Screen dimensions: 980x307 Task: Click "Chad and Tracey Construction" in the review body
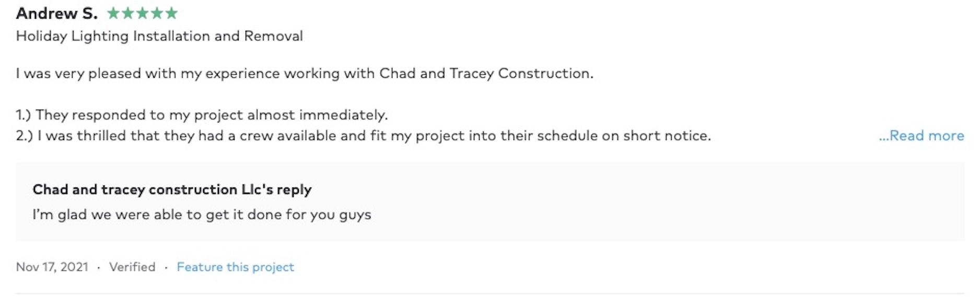tap(486, 74)
